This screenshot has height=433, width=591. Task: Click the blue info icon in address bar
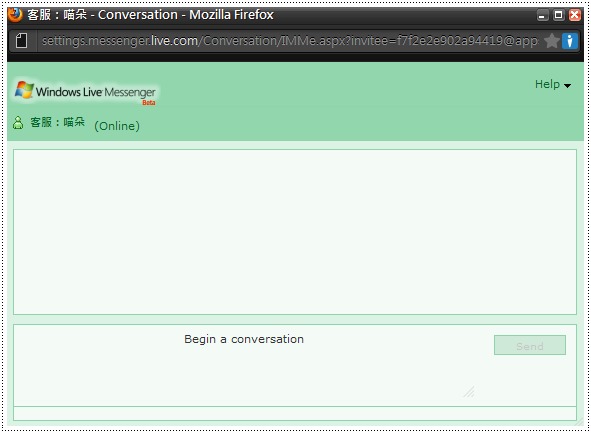[x=570, y=41]
